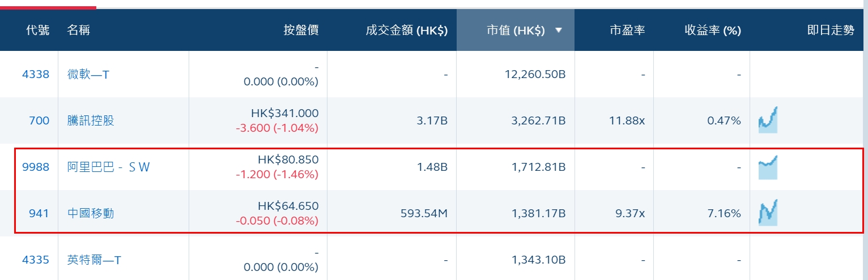Open stock code 9988 link
The height and width of the screenshot is (280, 868).
tap(36, 167)
